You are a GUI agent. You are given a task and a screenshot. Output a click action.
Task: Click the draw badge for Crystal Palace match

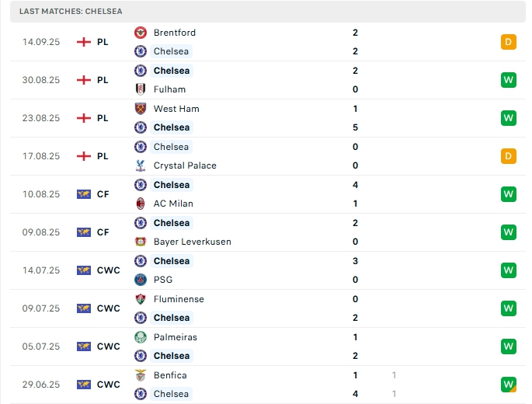(x=509, y=156)
